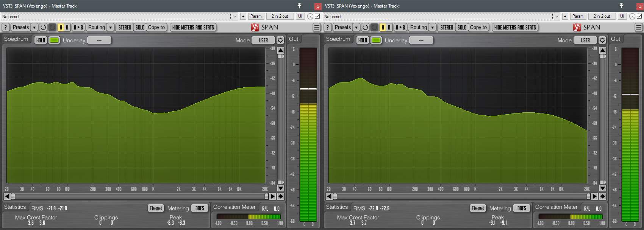Click the left spectrum vertical range slider handle
Image resolution: width=644 pixels, height=230 pixels.
(x=281, y=56)
